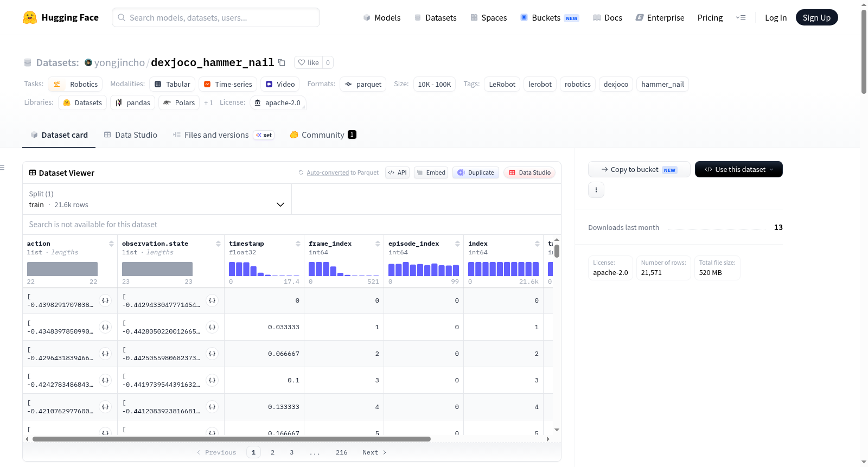
Task: Open Use this dataset dropdown
Action: point(739,169)
